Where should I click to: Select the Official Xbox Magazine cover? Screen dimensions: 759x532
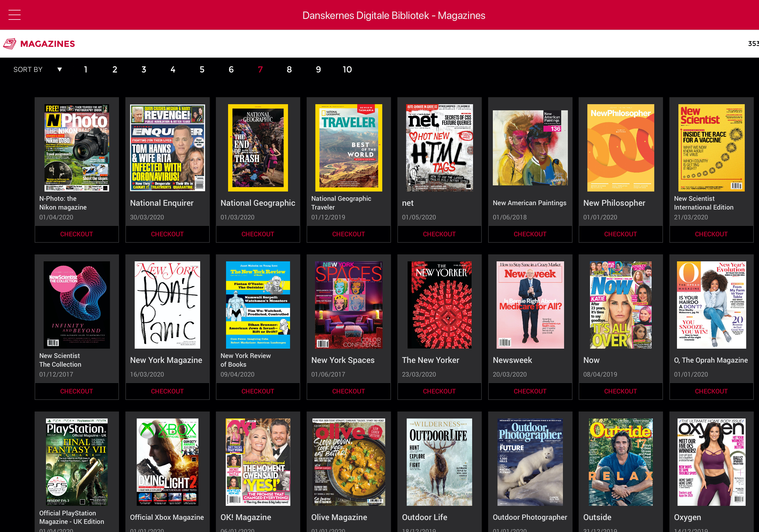tap(167, 462)
